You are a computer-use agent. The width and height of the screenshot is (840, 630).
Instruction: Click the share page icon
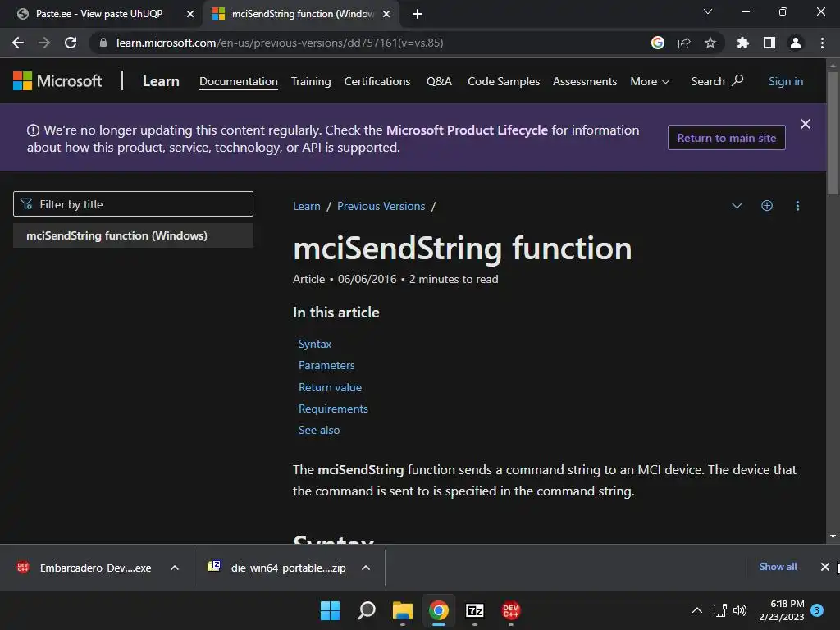point(684,43)
